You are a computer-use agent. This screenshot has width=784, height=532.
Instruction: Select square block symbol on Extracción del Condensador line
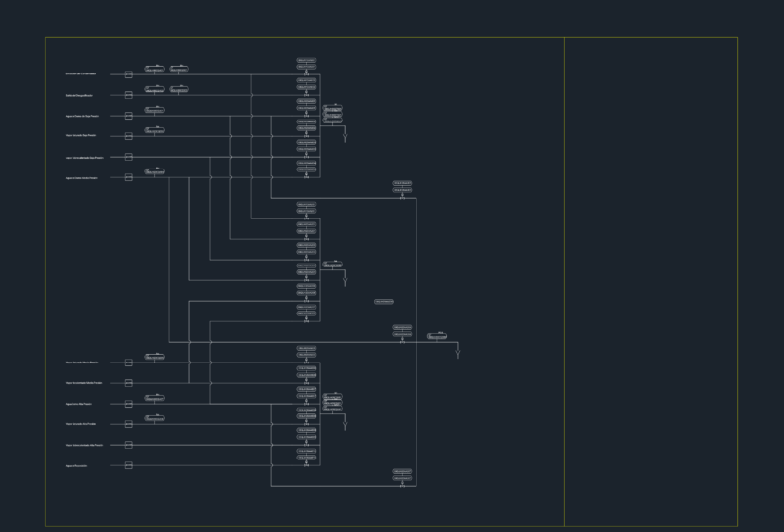point(129,74)
